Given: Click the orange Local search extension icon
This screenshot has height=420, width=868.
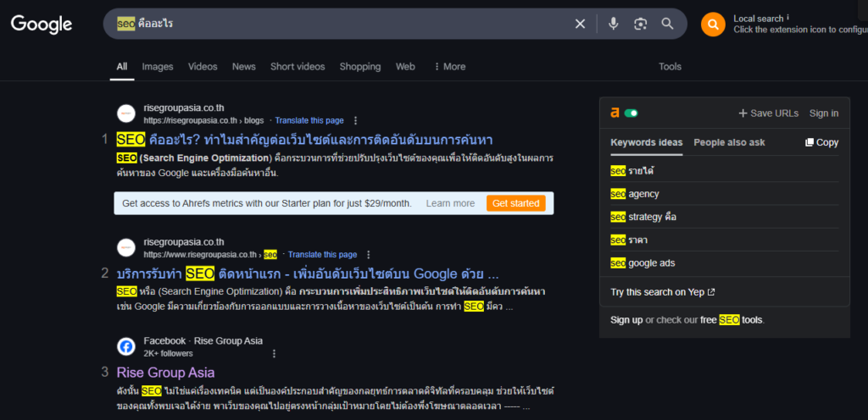Looking at the screenshot, I should pos(713,25).
